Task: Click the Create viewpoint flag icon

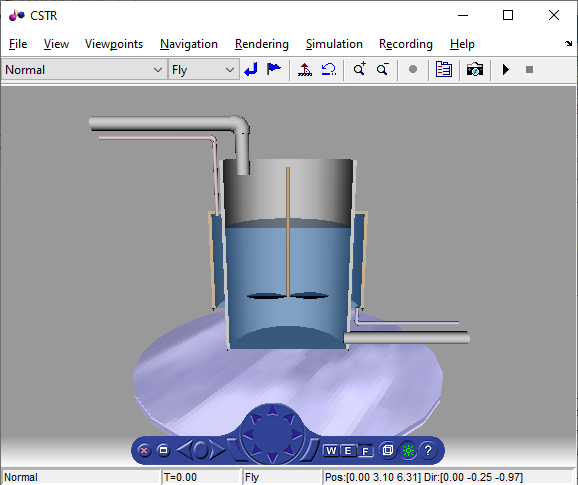Action: pos(274,69)
